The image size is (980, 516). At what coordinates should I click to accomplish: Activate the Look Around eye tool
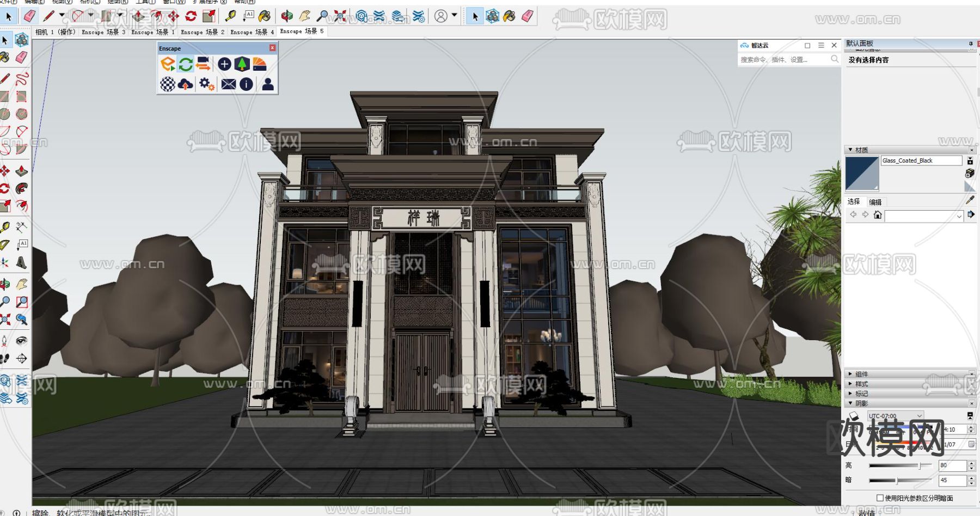22,341
